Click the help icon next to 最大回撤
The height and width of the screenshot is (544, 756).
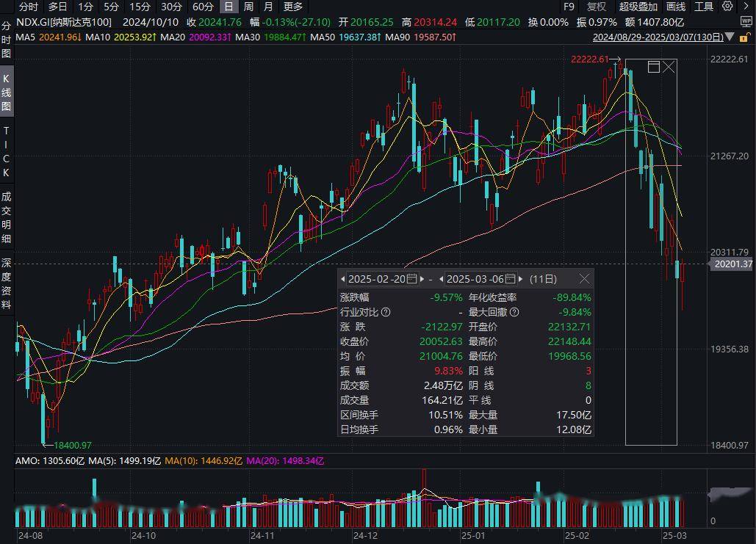point(514,312)
